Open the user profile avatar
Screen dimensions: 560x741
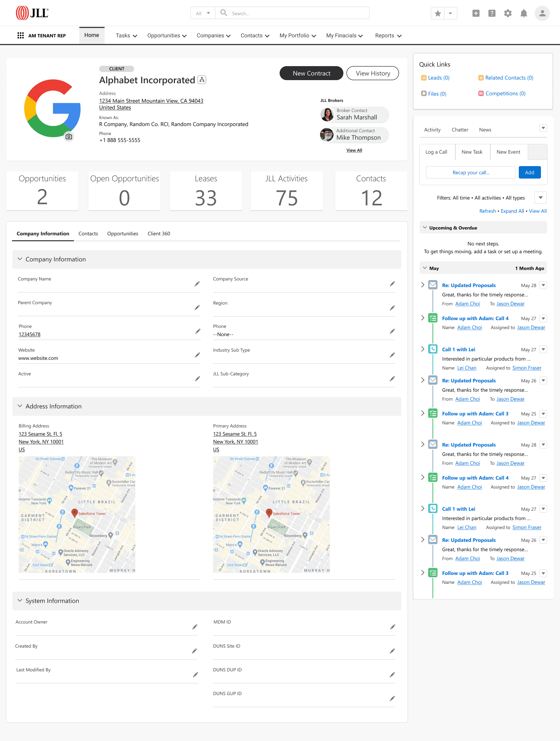pos(542,13)
